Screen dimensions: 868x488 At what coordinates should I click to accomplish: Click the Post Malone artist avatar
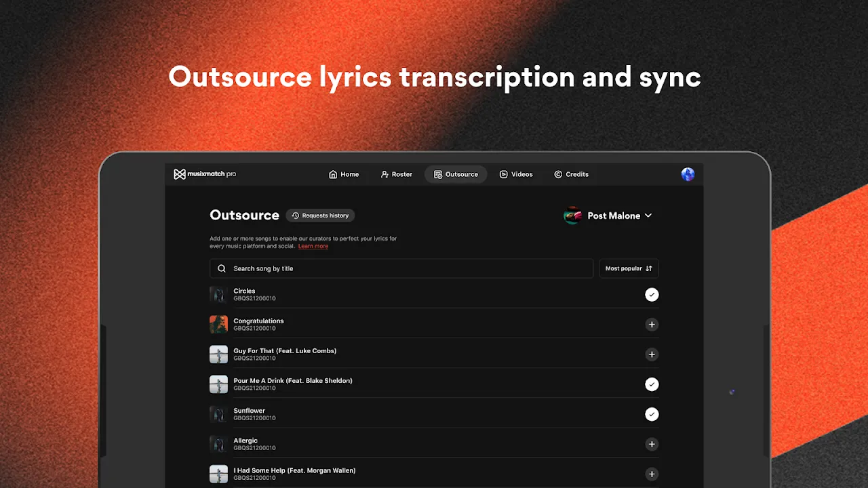[573, 216]
